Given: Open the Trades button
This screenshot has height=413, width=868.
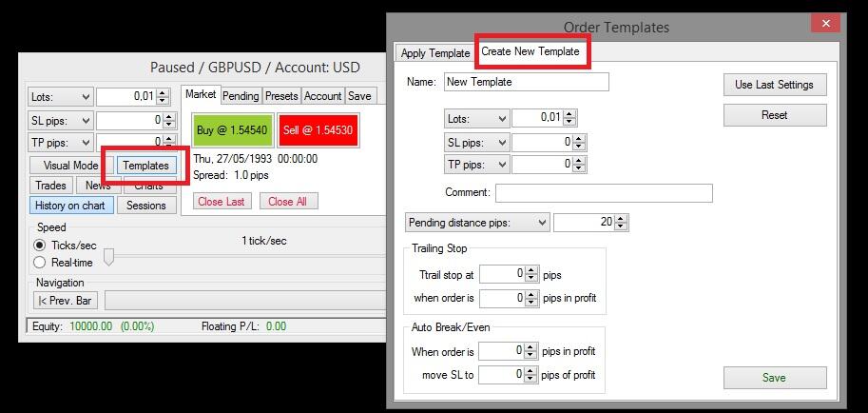Looking at the screenshot, I should (x=50, y=186).
